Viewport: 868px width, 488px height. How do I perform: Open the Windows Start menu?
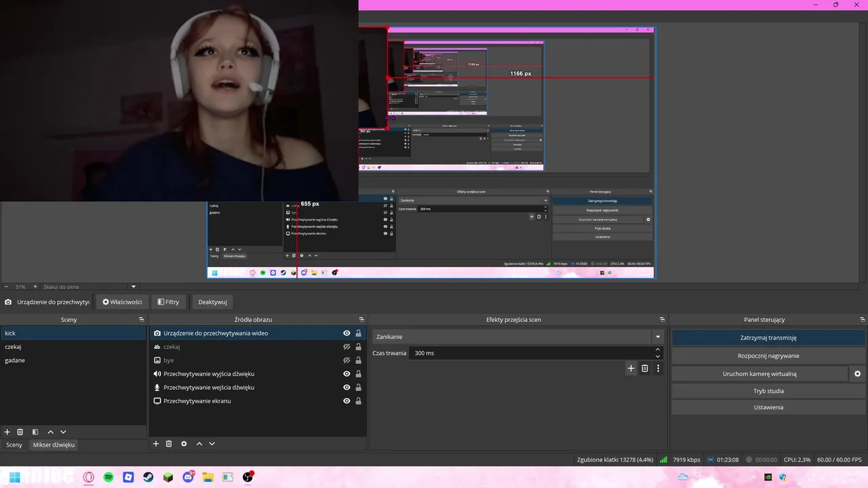[14, 477]
